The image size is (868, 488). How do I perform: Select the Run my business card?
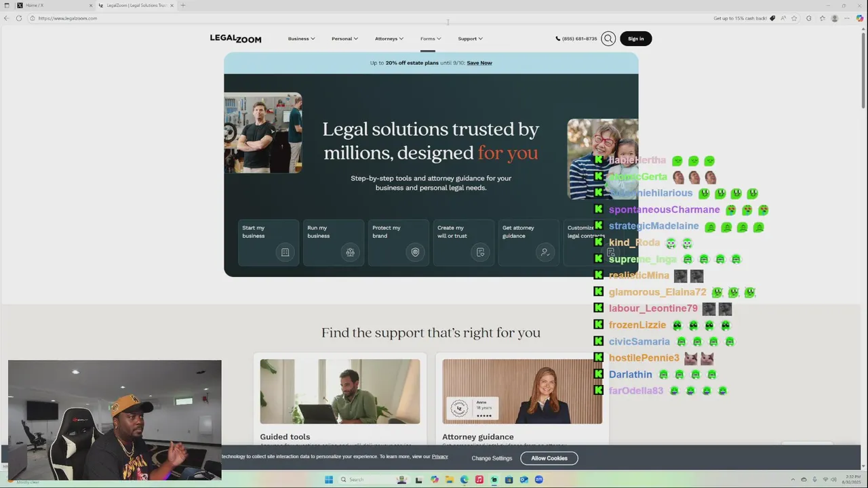(x=333, y=242)
